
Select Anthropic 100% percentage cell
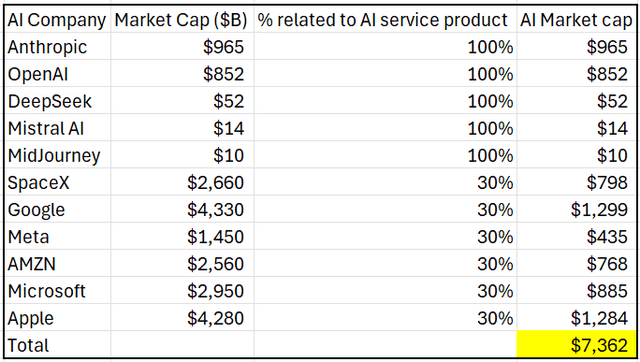click(385, 47)
